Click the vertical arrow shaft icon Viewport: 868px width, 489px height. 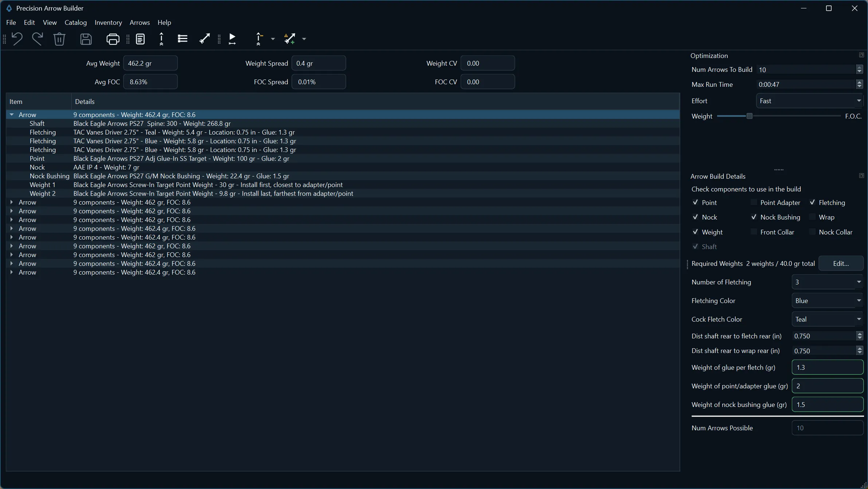click(x=161, y=39)
